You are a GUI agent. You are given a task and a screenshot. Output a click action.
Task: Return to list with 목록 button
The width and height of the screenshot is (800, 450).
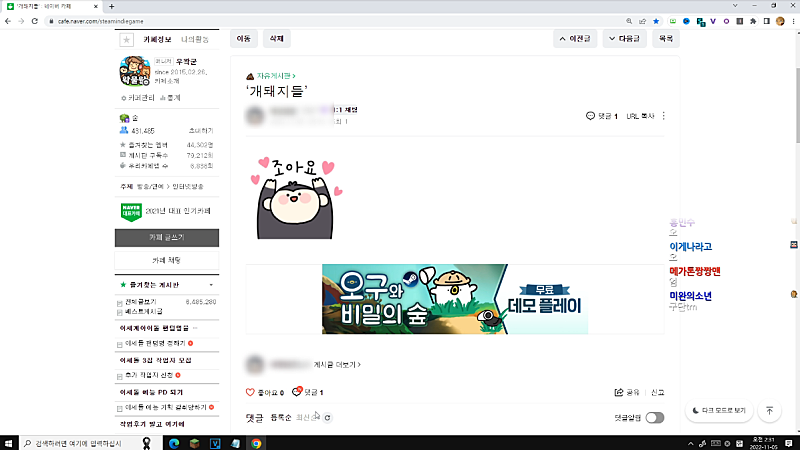[666, 38]
